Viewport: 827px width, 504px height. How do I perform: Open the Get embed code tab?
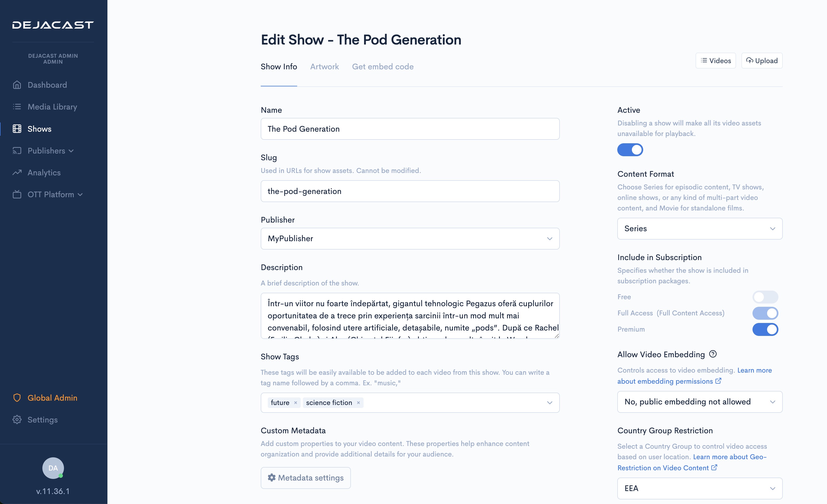(x=382, y=66)
